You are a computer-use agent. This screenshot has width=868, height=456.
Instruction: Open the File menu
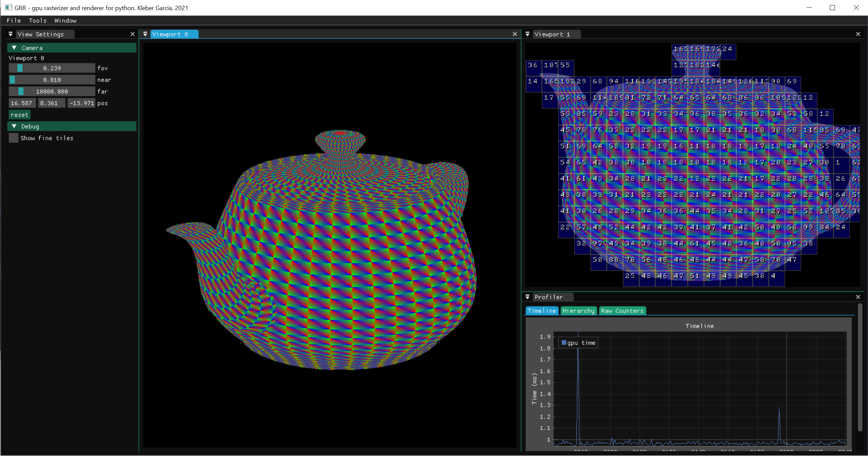pyautogui.click(x=13, y=21)
